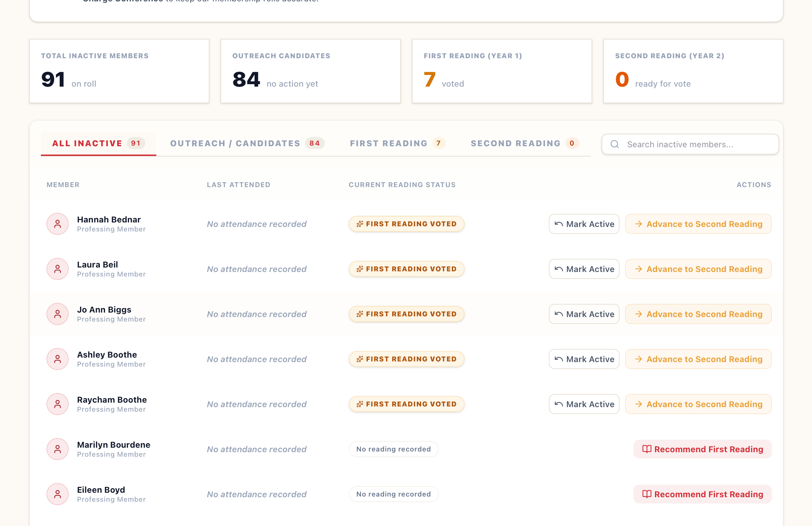The height and width of the screenshot is (526, 812).
Task: Click the Current Reading Status column header
Action: [402, 185]
